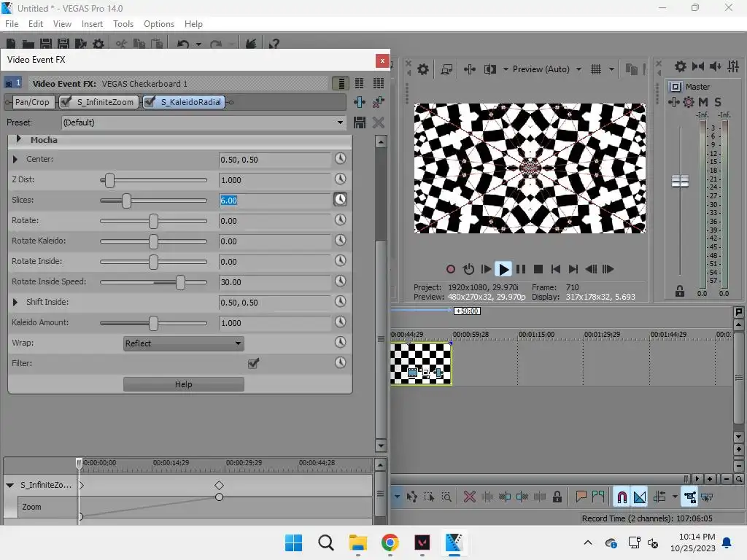Image resolution: width=747 pixels, height=560 pixels.
Task: Click the Rotate Inside Speed value field
Action: pyautogui.click(x=274, y=282)
